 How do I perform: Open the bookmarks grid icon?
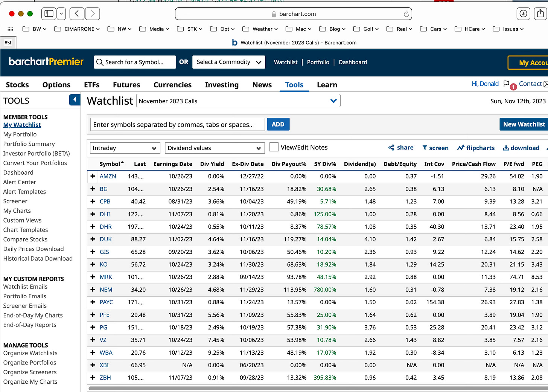[x=11, y=29]
